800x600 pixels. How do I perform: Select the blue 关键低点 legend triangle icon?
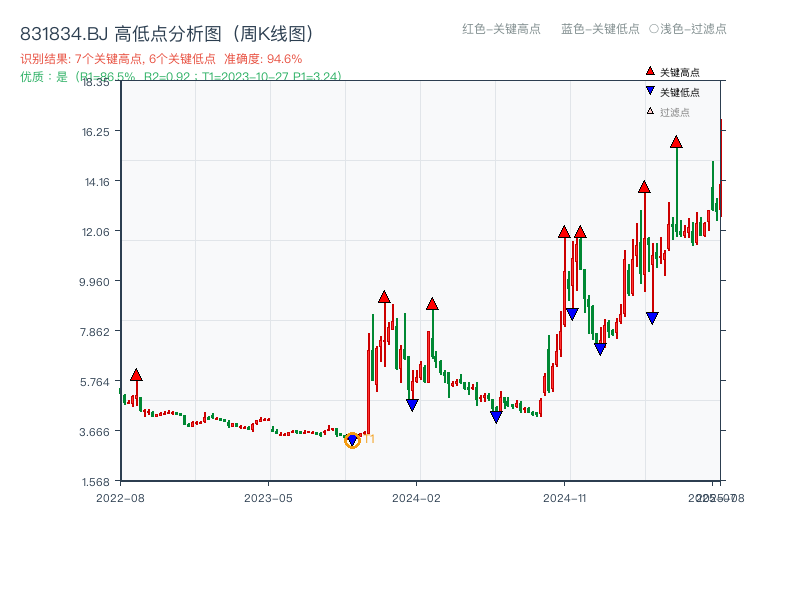[x=650, y=90]
